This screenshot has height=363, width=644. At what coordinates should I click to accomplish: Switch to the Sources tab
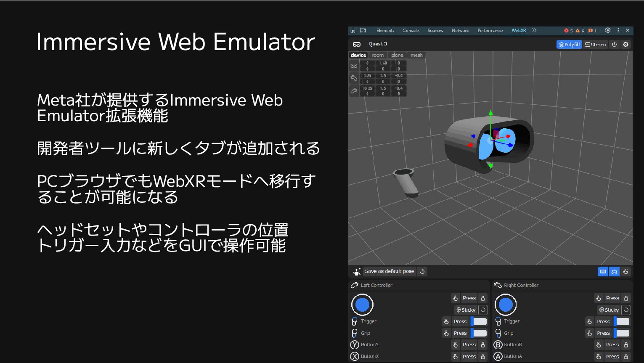[x=435, y=30]
